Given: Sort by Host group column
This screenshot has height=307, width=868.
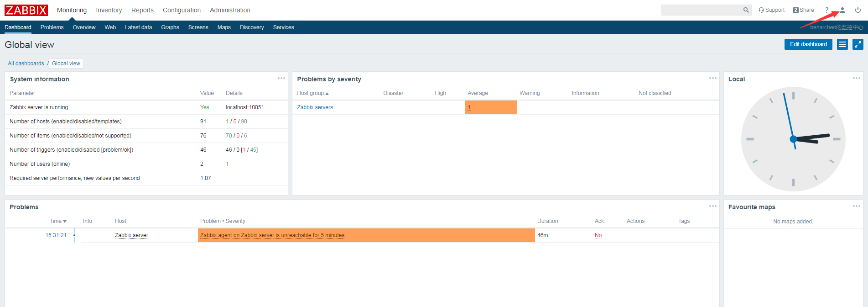Looking at the screenshot, I should [313, 93].
